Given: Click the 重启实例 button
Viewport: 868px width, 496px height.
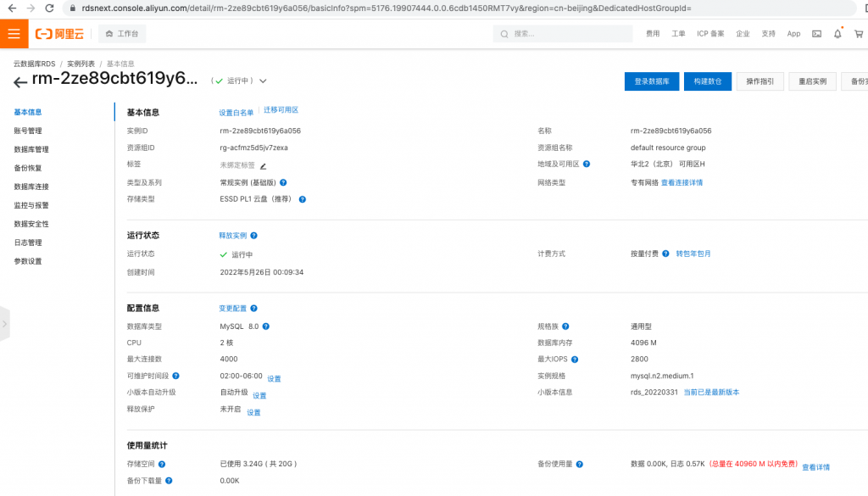Looking at the screenshot, I should tap(813, 81).
